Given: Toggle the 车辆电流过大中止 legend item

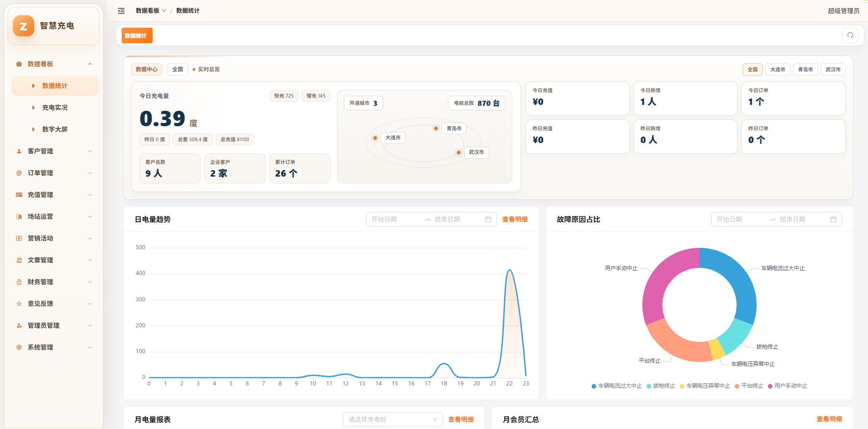Looking at the screenshot, I should (x=616, y=386).
